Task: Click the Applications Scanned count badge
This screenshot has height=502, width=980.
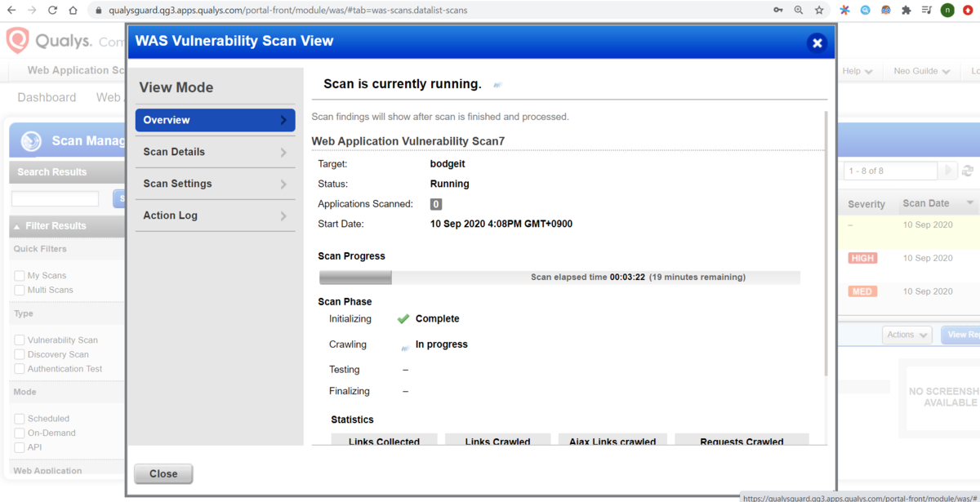Action: 436,204
